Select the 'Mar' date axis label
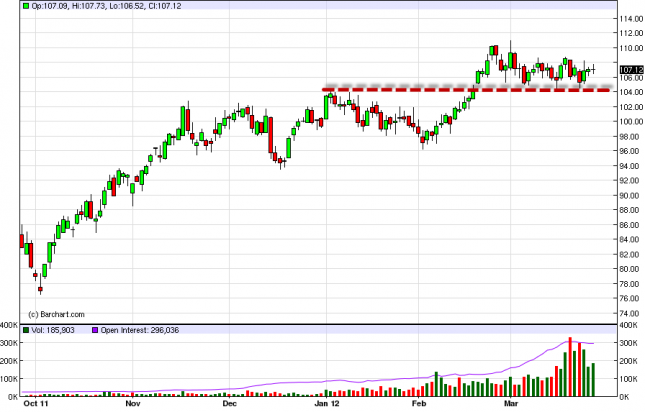Screen dimensions: 645x412 (510, 404)
